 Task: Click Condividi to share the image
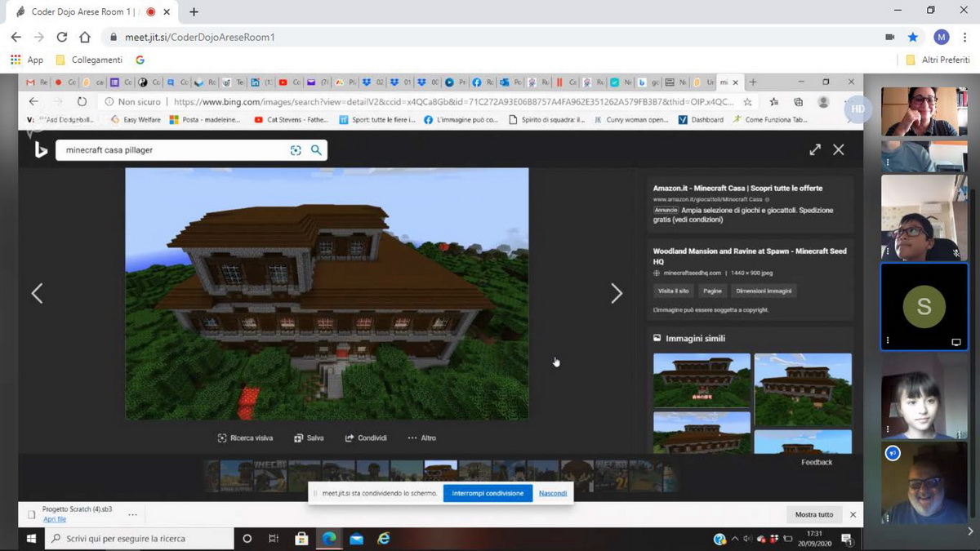click(366, 438)
